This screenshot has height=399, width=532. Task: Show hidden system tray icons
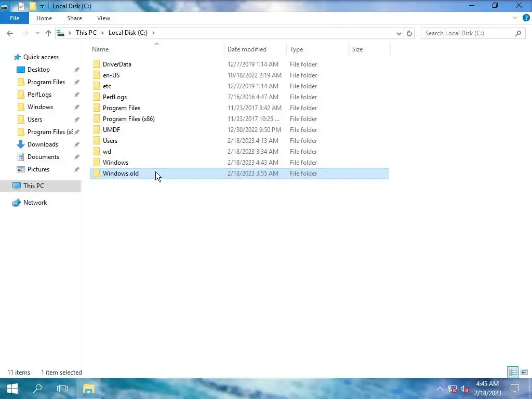(x=440, y=389)
